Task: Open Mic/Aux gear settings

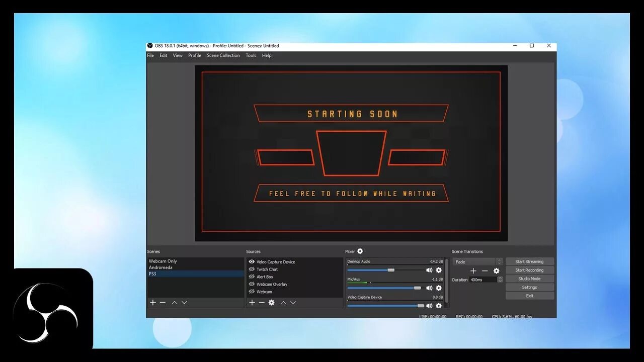Action: pyautogui.click(x=439, y=288)
